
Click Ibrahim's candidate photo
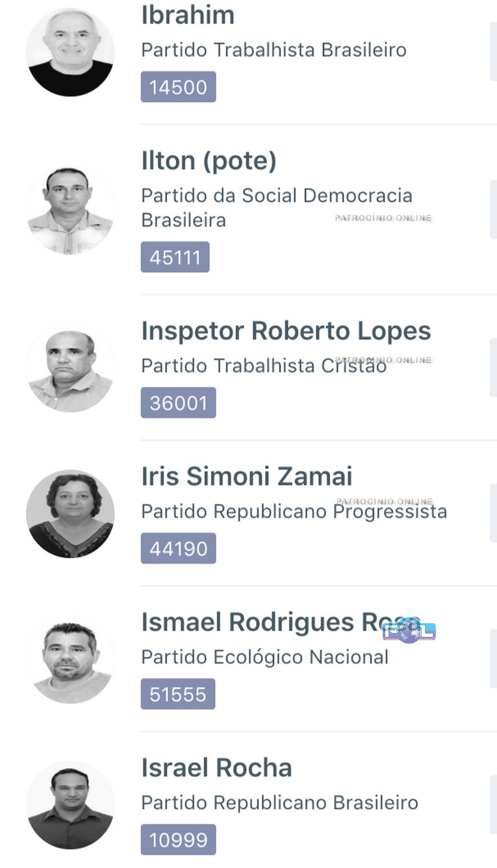click(x=70, y=53)
